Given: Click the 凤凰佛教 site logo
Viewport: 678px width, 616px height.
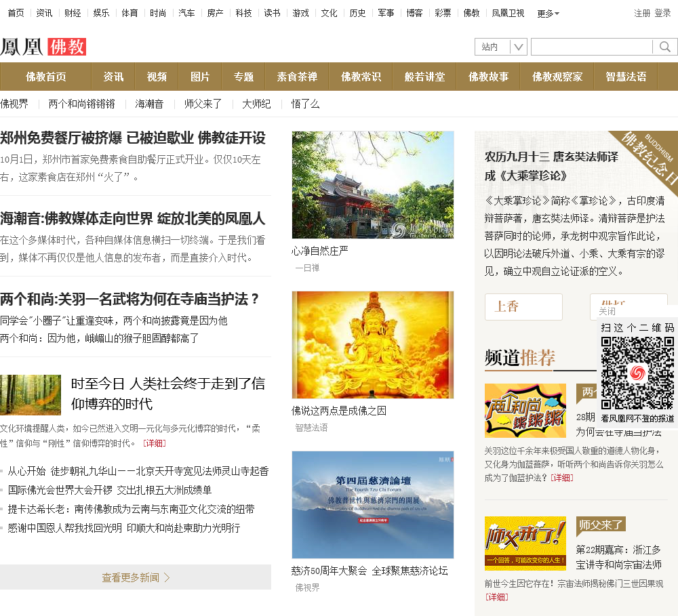Looking at the screenshot, I should 43,47.
